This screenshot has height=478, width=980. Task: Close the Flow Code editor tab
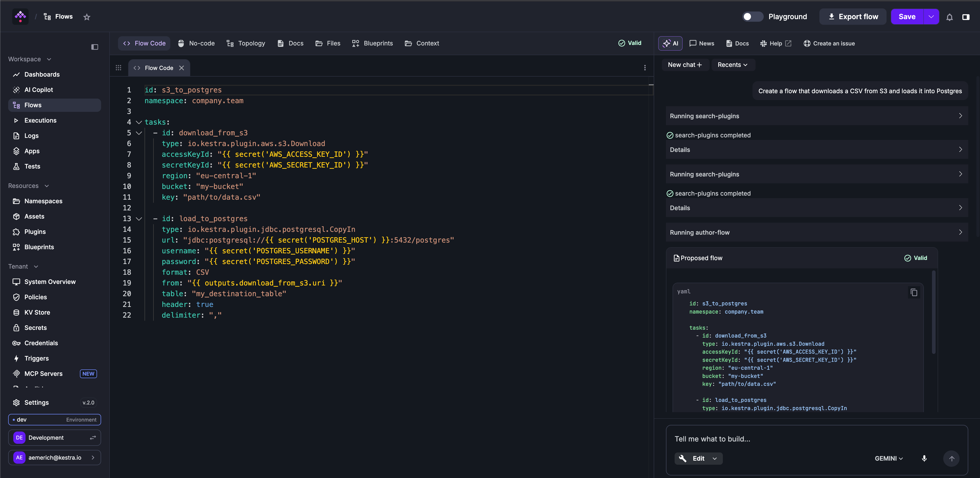[182, 68]
